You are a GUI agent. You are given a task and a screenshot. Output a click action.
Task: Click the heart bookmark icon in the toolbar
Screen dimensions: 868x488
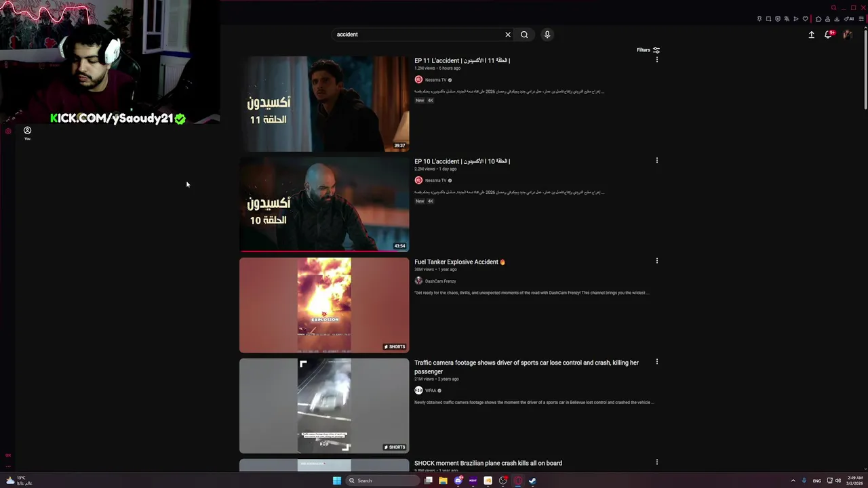806,19
